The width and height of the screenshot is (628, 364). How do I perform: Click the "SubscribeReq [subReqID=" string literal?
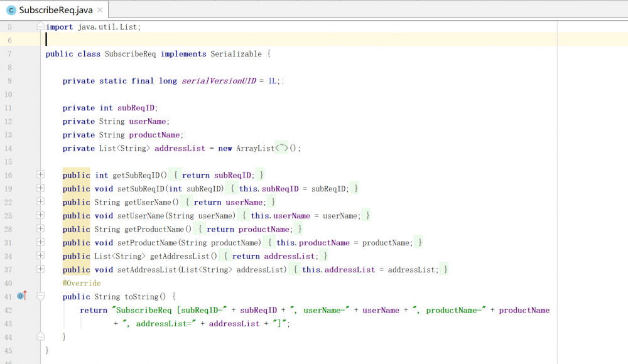tap(169, 310)
